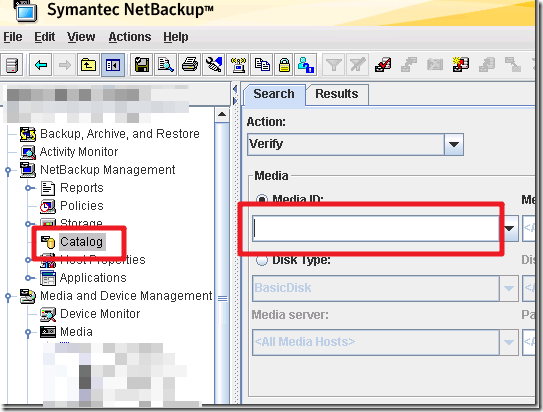The image size is (543, 412).
Task: Click the Policies clock icon
Action: [x=47, y=206]
